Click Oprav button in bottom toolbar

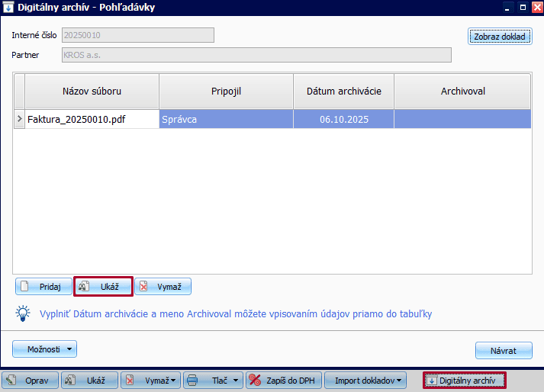click(x=31, y=380)
